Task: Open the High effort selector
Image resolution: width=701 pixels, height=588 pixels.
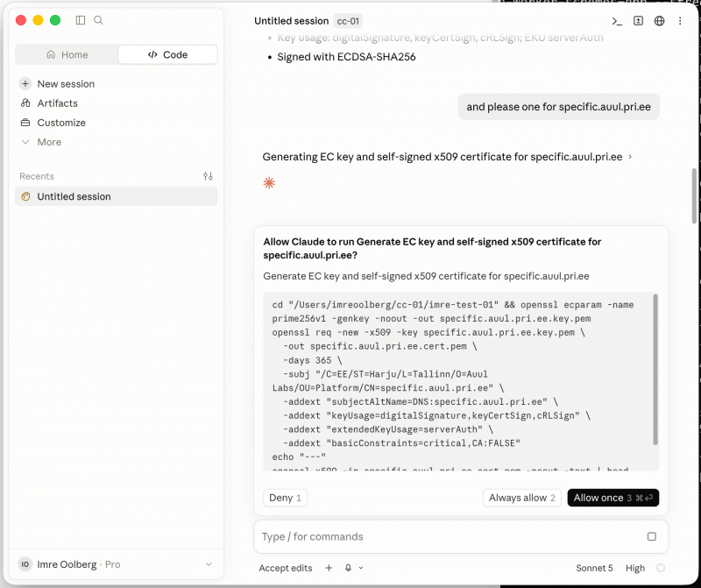Action: tap(634, 568)
